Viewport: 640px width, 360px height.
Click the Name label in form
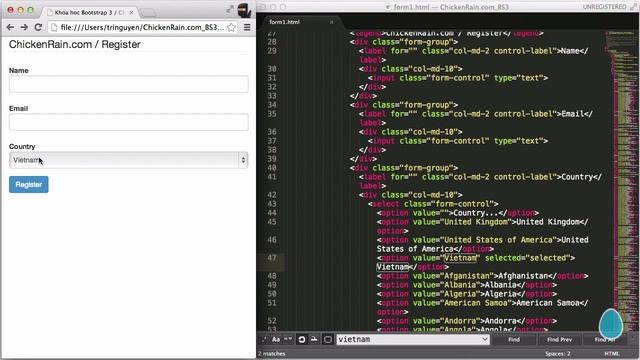tap(18, 70)
